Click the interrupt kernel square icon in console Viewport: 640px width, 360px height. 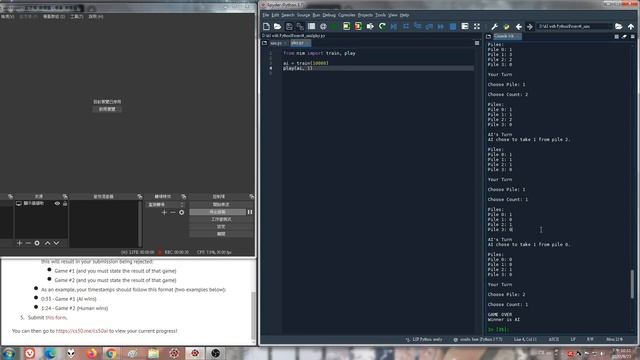click(616, 36)
